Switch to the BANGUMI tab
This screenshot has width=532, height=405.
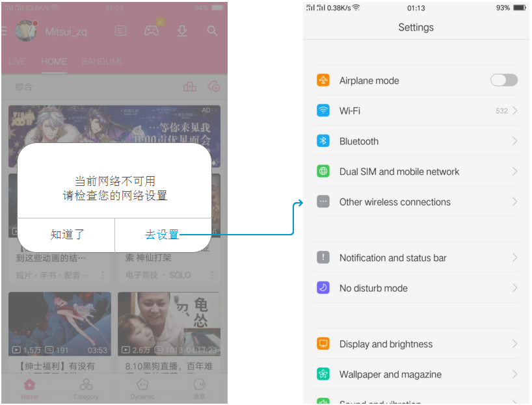tap(101, 62)
